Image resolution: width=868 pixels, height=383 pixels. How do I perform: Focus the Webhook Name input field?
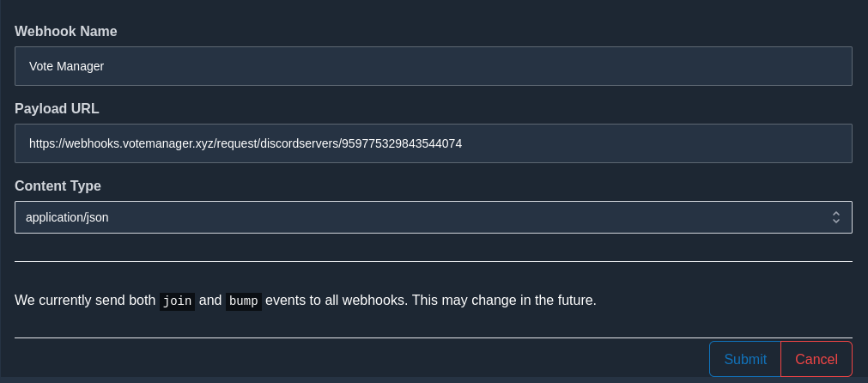[x=434, y=66]
